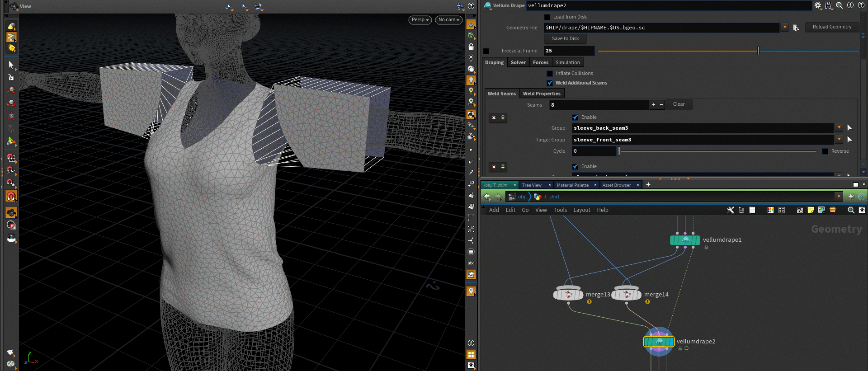Image resolution: width=868 pixels, height=371 pixels.
Task: Uncheck Weld Additional Seams
Action: [x=550, y=83]
